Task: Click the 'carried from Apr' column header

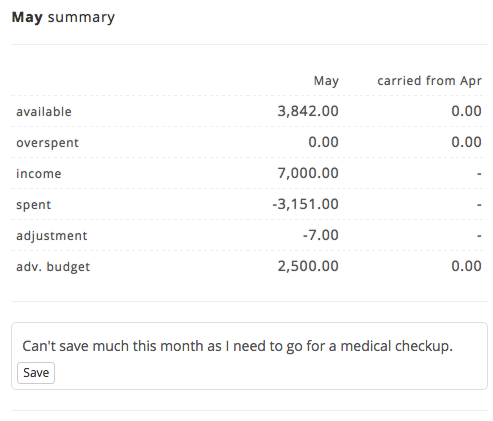Action: click(429, 81)
